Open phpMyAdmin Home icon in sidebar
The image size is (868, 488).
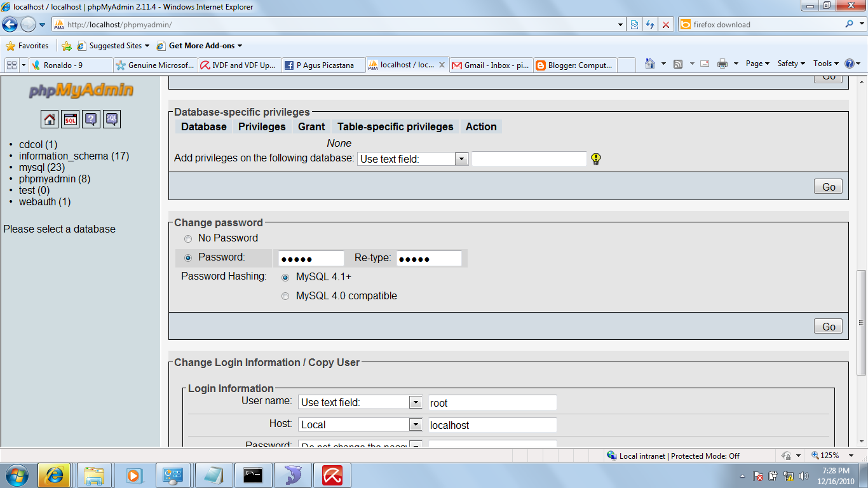pyautogui.click(x=50, y=119)
